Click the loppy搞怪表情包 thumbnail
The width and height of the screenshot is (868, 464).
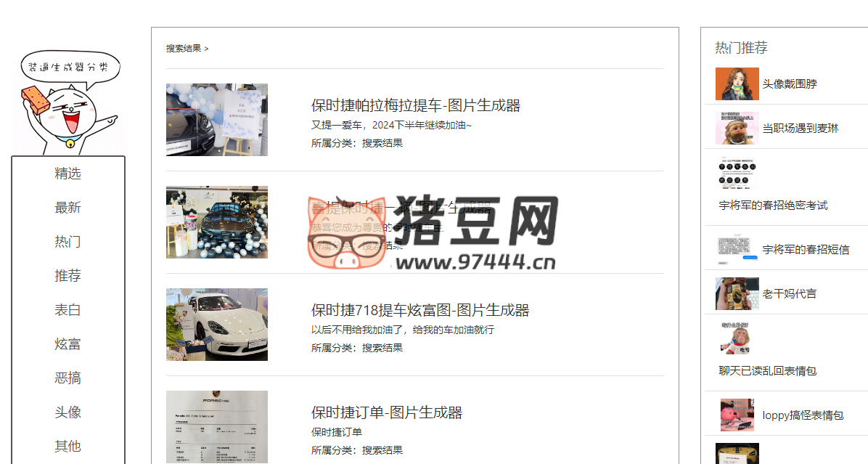(737, 415)
